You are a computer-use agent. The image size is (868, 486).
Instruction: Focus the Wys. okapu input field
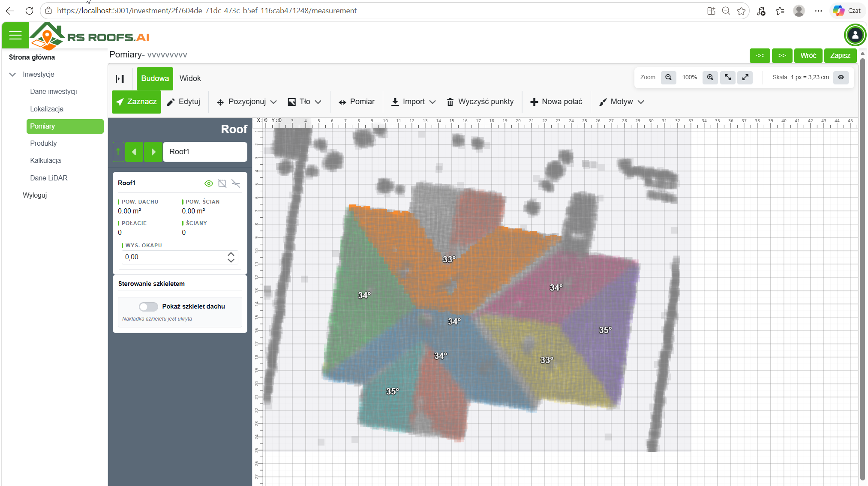[173, 257]
